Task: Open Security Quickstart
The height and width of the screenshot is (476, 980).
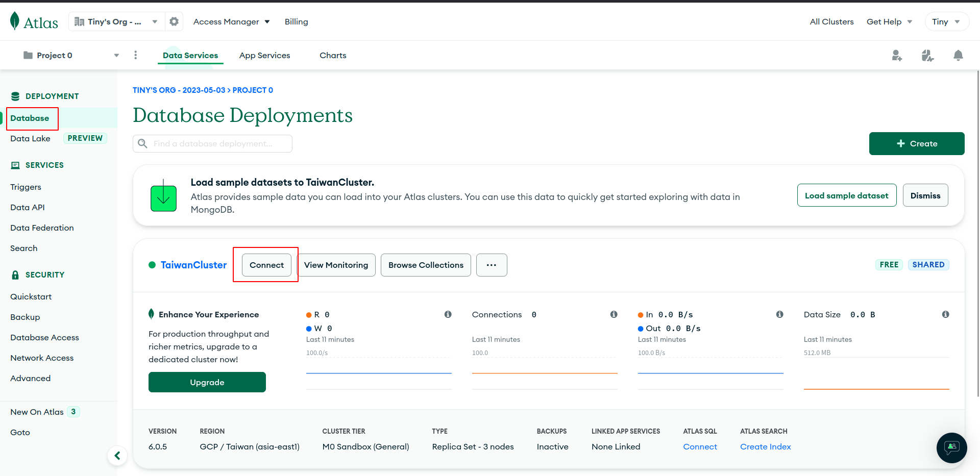Action: tap(31, 296)
